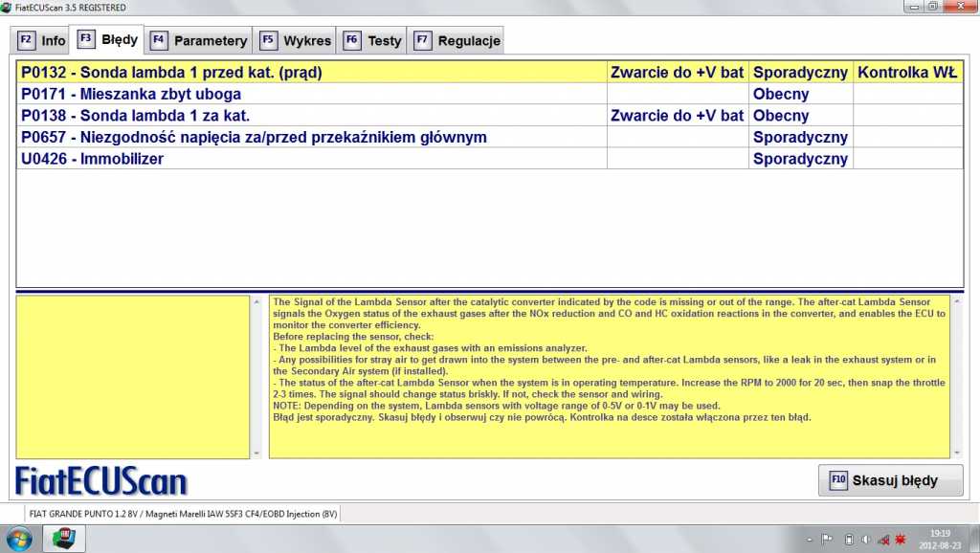980x553 pixels.
Task: Click down arrow of description text scrollbar
Action: click(956, 453)
